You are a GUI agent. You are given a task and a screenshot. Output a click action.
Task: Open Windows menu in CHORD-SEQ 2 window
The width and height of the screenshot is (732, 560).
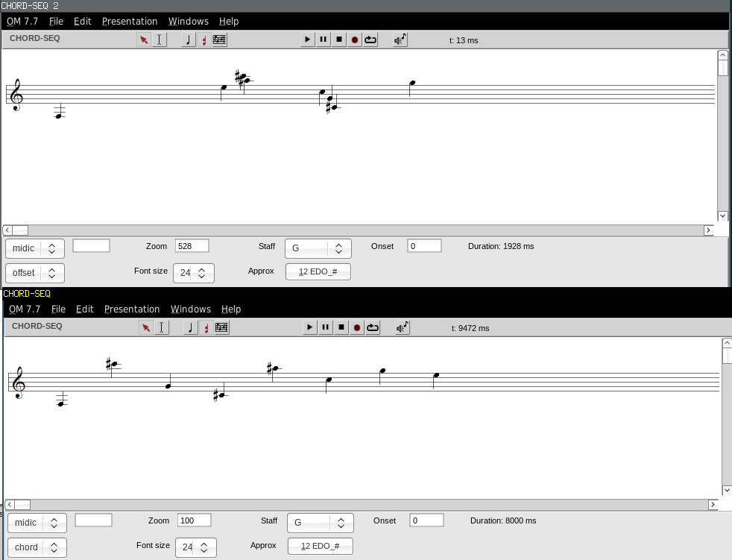[189, 22]
